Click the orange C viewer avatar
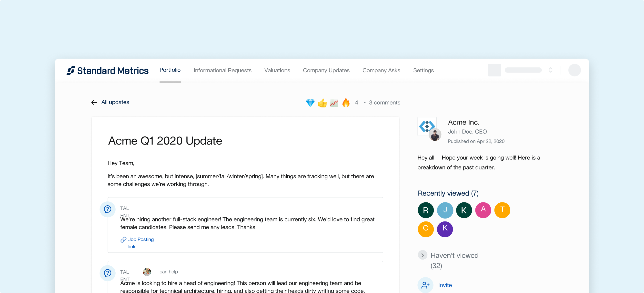The image size is (644, 293). tap(425, 229)
